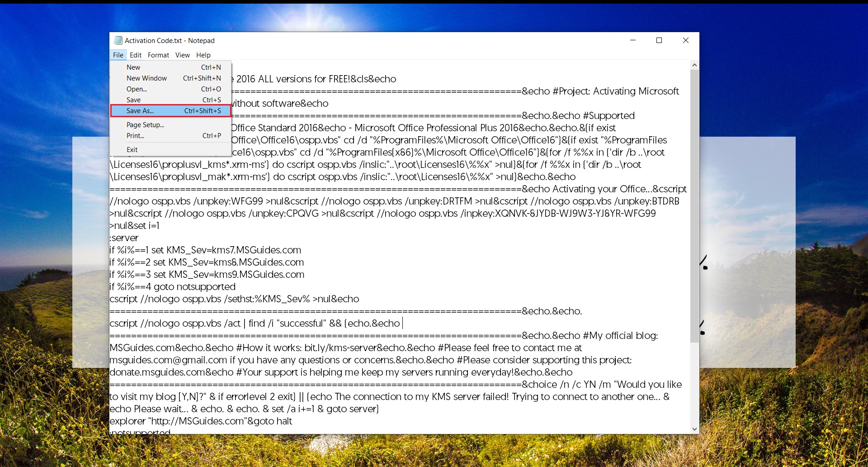Click the text 'msguides.com@gmail.com'

[x=168, y=360]
